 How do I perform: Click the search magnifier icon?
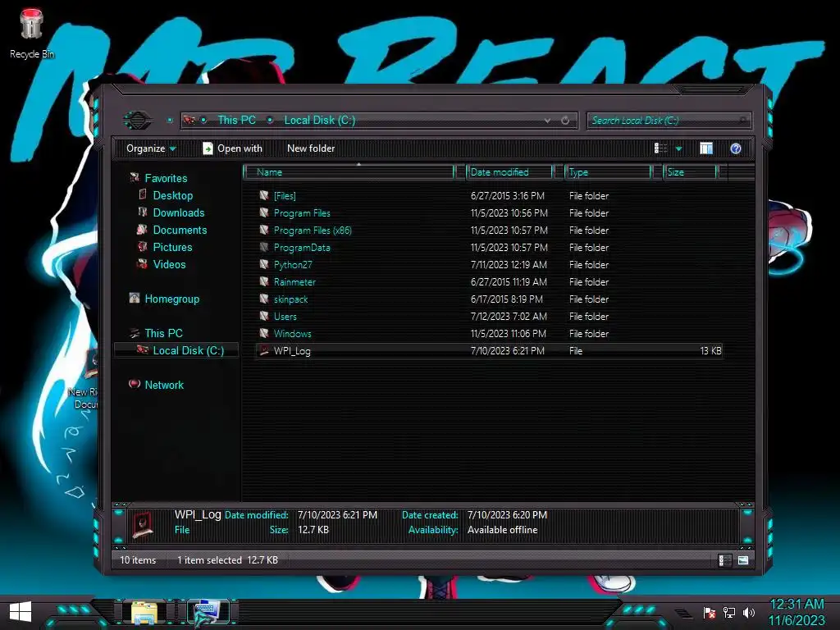click(x=743, y=121)
